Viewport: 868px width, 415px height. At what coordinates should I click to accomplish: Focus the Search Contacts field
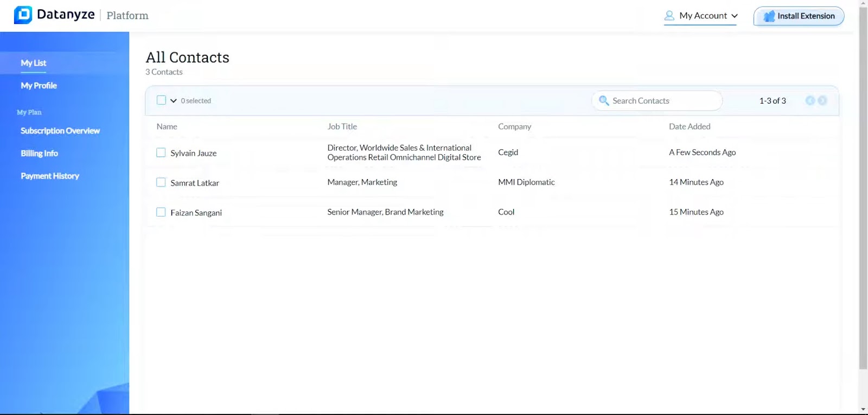(657, 100)
